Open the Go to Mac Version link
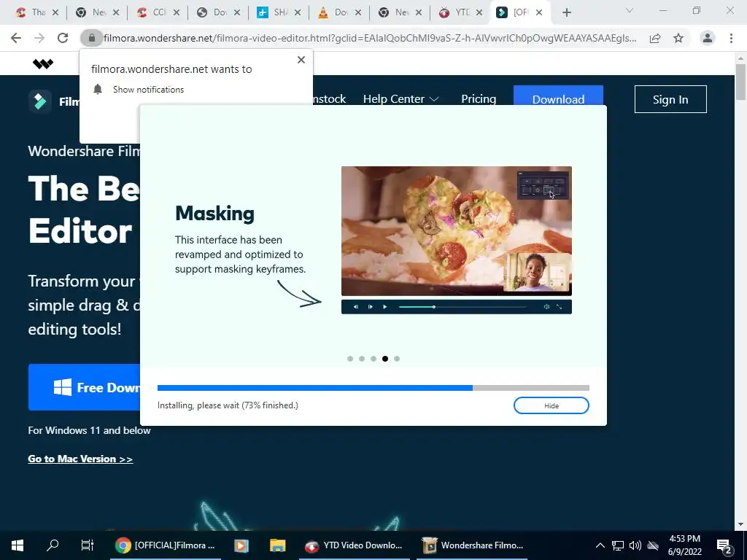 tap(80, 459)
